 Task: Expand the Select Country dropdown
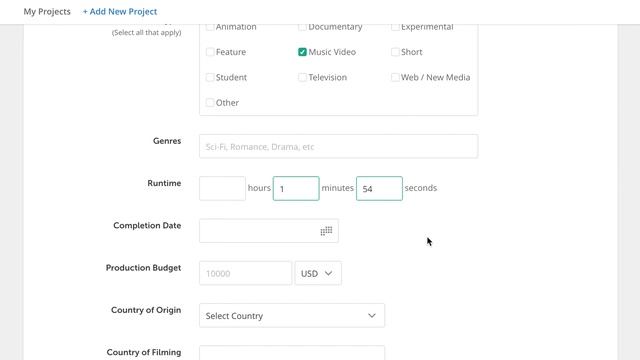pyautogui.click(x=292, y=316)
